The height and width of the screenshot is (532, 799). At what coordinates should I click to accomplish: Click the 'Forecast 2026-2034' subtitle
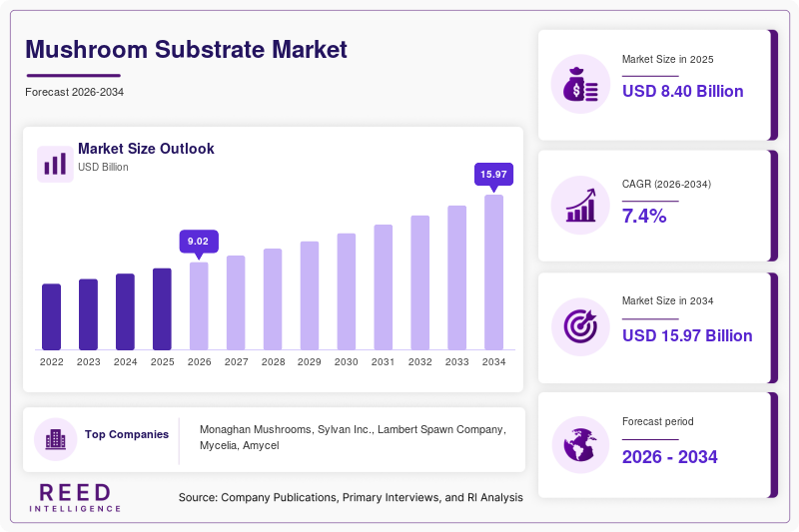pyautogui.click(x=74, y=92)
